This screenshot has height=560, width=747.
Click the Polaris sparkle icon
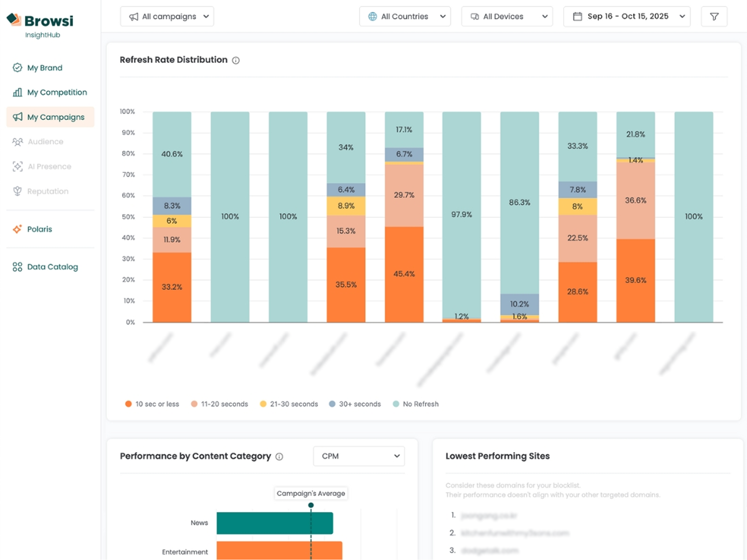[17, 229]
